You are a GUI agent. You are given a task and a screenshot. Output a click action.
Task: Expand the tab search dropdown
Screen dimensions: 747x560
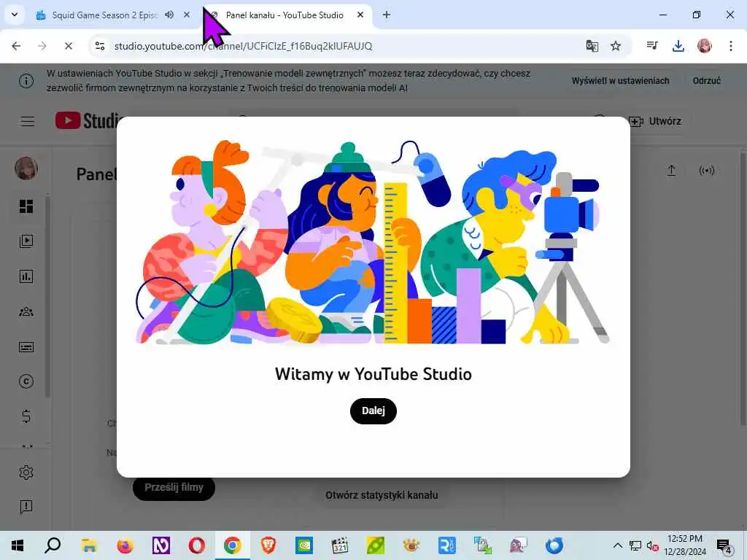pyautogui.click(x=15, y=15)
